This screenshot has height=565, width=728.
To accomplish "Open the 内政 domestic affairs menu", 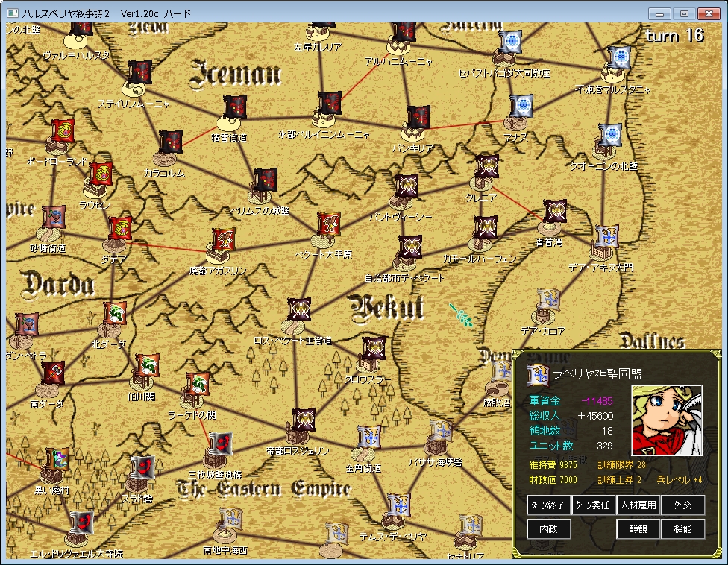I will pos(547,528).
